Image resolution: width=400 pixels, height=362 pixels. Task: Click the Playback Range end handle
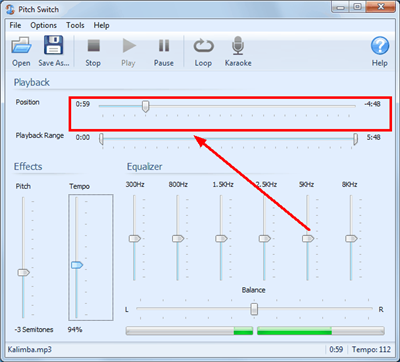(x=356, y=139)
